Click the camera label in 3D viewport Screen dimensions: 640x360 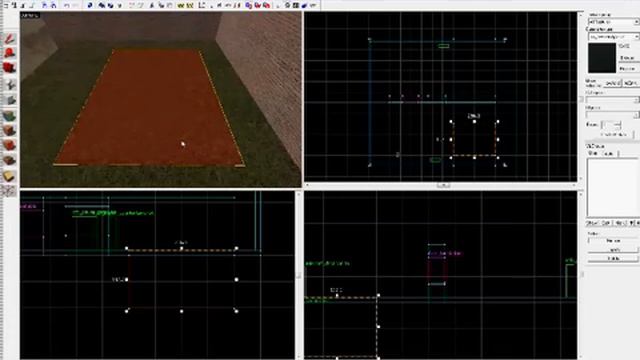(x=30, y=16)
